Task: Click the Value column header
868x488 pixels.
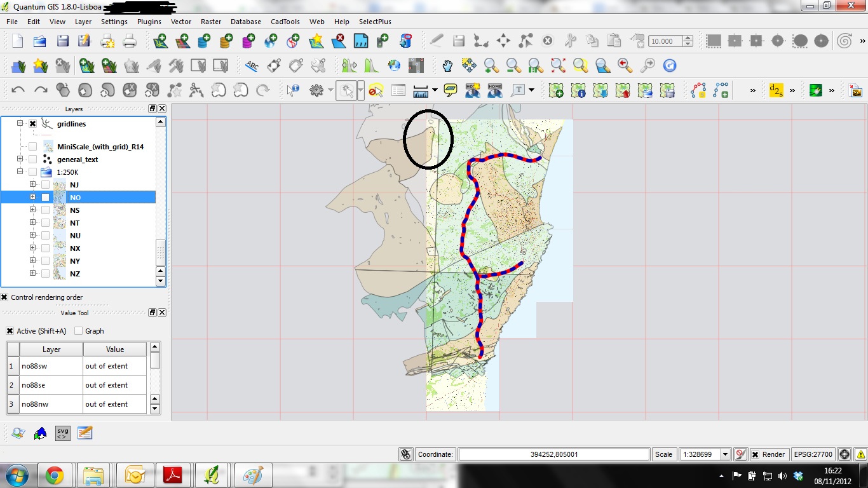Action: [x=115, y=349]
